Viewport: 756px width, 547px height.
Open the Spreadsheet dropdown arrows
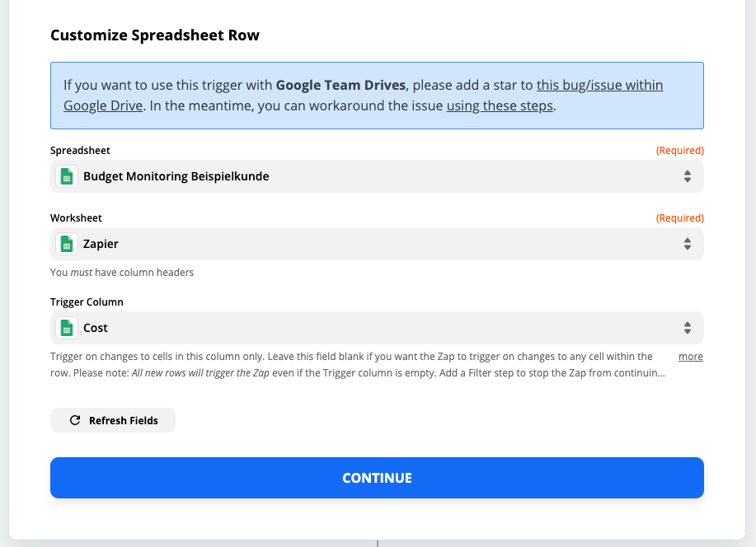(x=688, y=176)
